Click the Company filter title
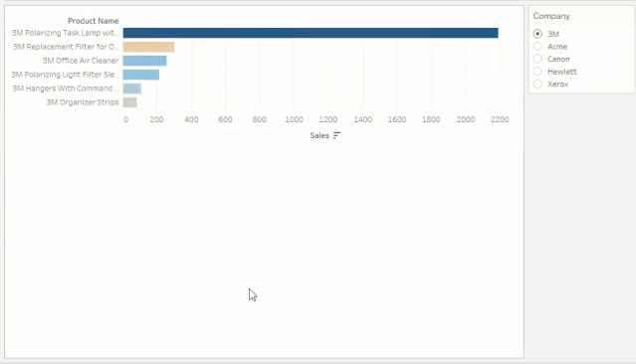636x364 pixels. point(551,16)
